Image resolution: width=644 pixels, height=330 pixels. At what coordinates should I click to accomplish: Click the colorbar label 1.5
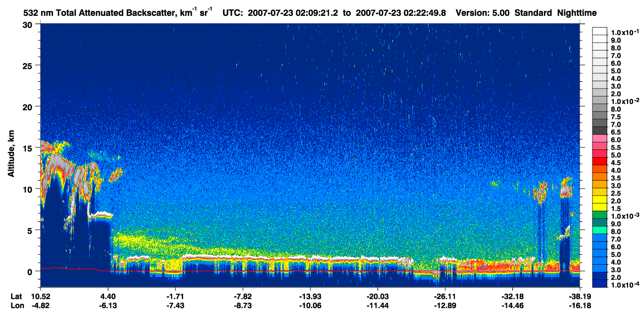(617, 209)
